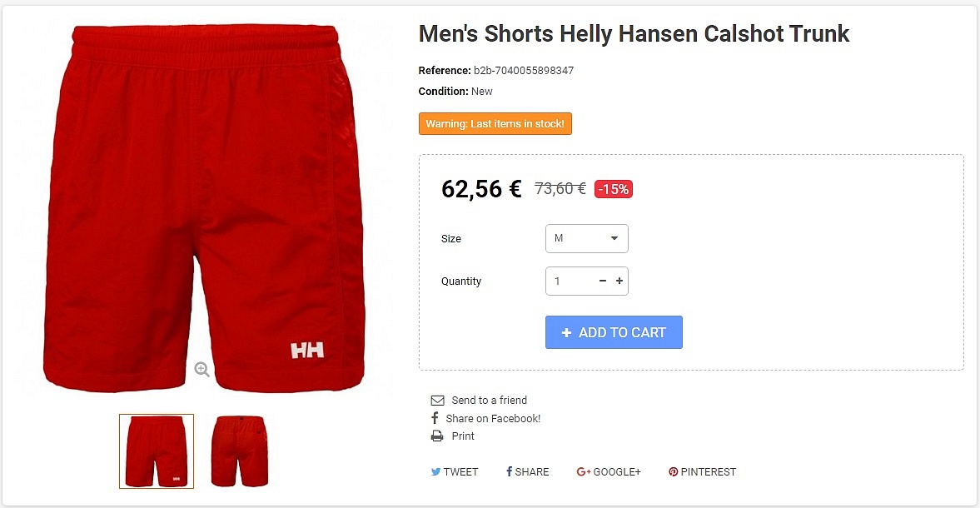The height and width of the screenshot is (508, 980).
Task: Click the ADD TO CART button
Action: pyautogui.click(x=614, y=332)
